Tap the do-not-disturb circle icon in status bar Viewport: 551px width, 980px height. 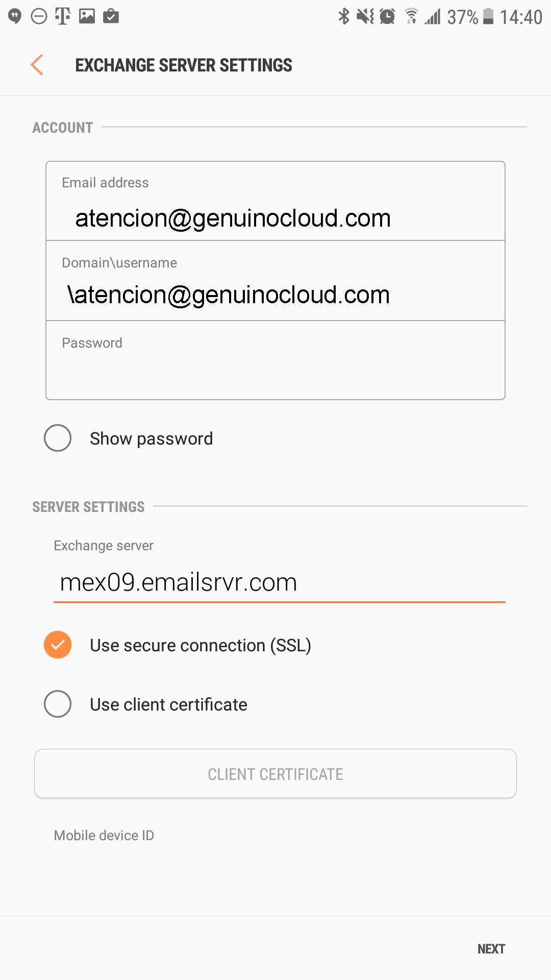[x=39, y=16]
